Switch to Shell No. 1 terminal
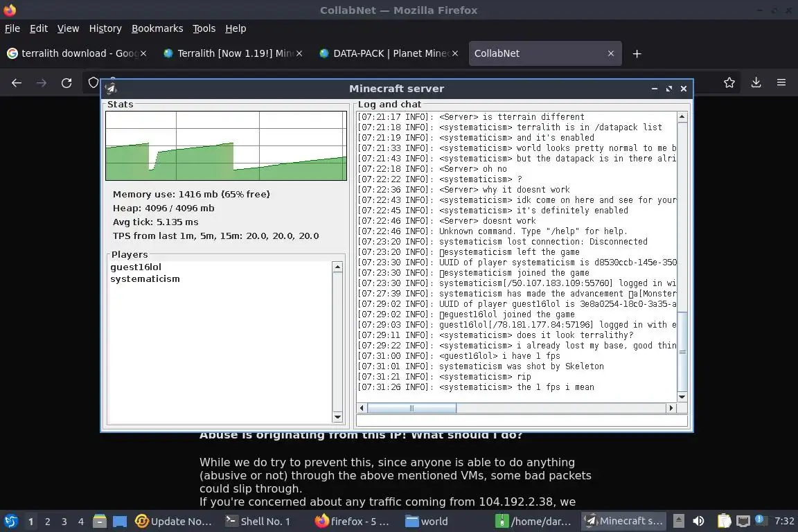 click(x=258, y=521)
